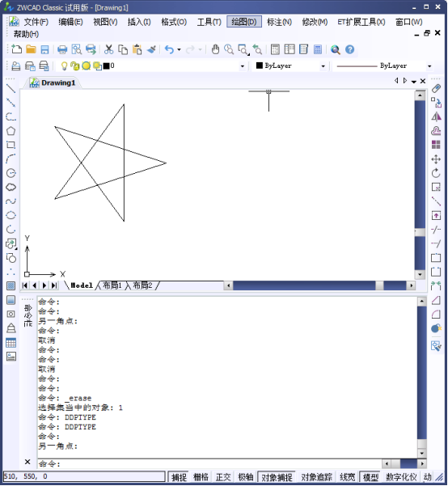Select the Arc draw tool
The width and height of the screenshot is (448, 486).
[x=11, y=158]
